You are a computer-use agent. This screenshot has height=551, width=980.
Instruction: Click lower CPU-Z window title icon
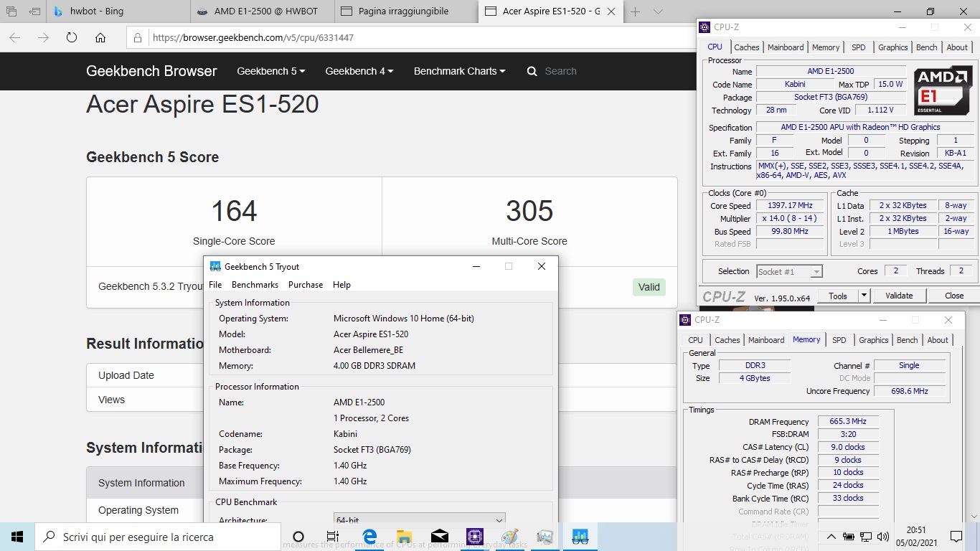point(687,320)
